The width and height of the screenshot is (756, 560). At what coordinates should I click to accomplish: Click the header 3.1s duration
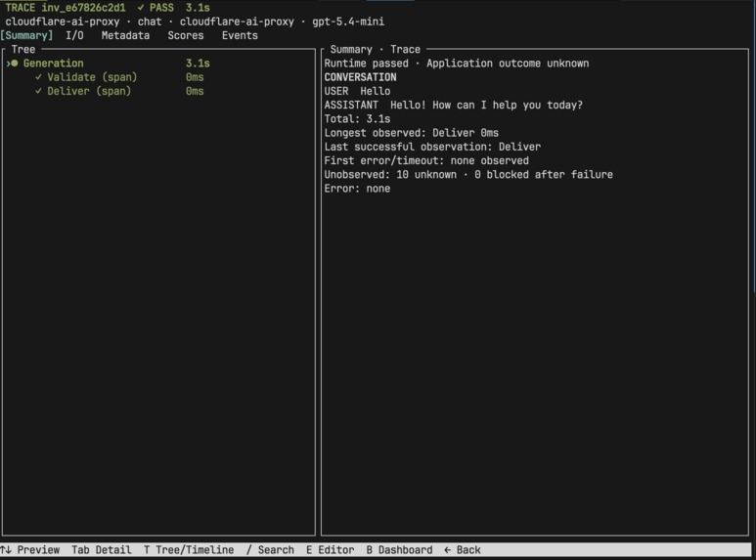(x=198, y=8)
